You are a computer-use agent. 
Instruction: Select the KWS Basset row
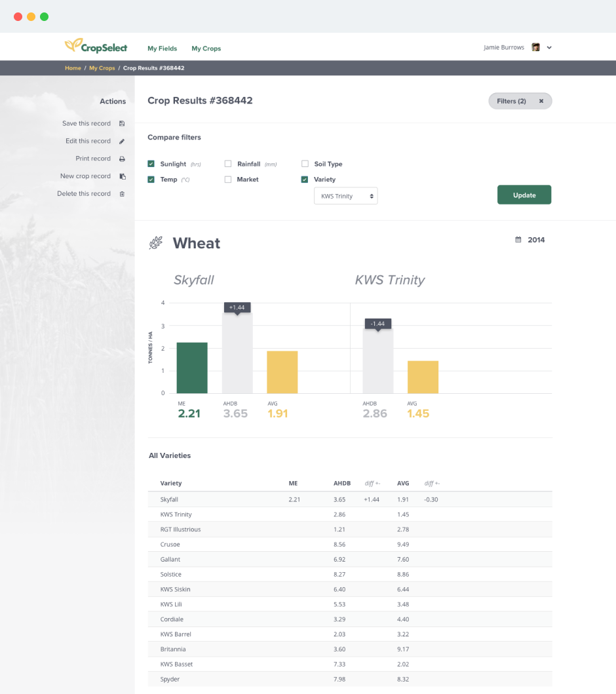350,665
